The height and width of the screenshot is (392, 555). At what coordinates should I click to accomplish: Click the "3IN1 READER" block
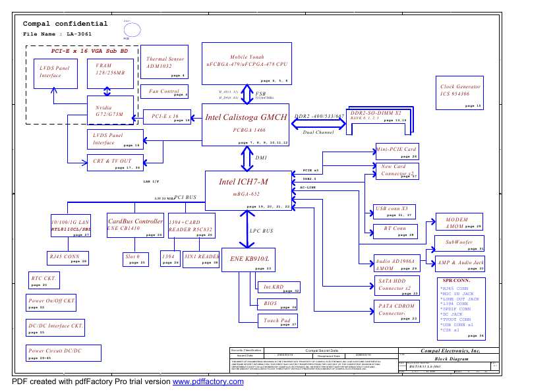click(200, 259)
